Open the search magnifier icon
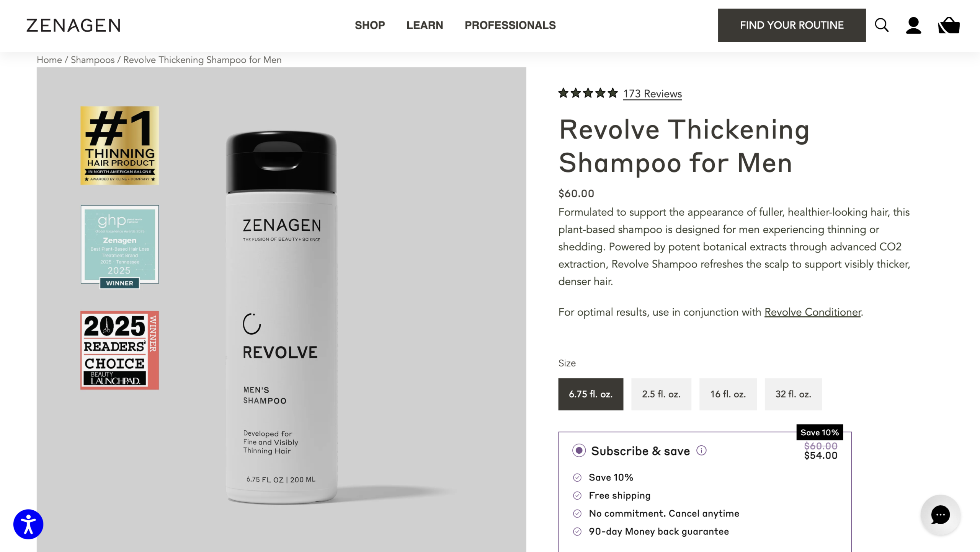This screenshot has height=552, width=980. pos(882,25)
